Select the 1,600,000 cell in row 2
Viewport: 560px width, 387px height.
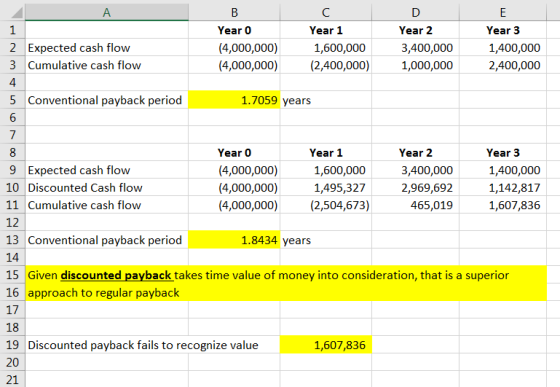[x=326, y=48]
